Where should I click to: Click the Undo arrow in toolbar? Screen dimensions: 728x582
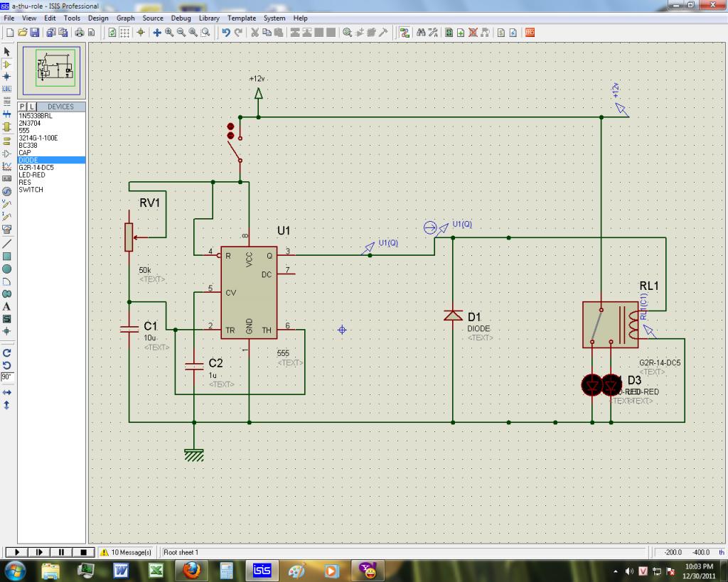[226, 32]
